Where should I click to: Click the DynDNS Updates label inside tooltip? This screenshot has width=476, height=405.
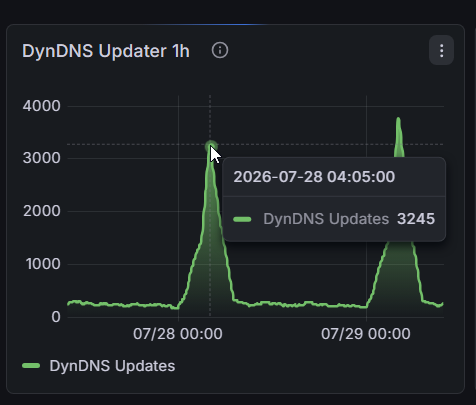coord(326,219)
